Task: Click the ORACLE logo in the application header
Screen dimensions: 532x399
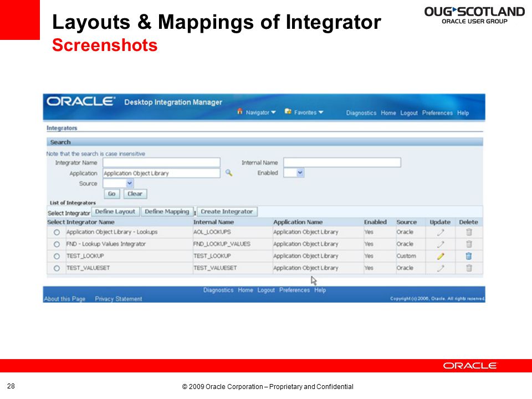Action: pyautogui.click(x=81, y=101)
